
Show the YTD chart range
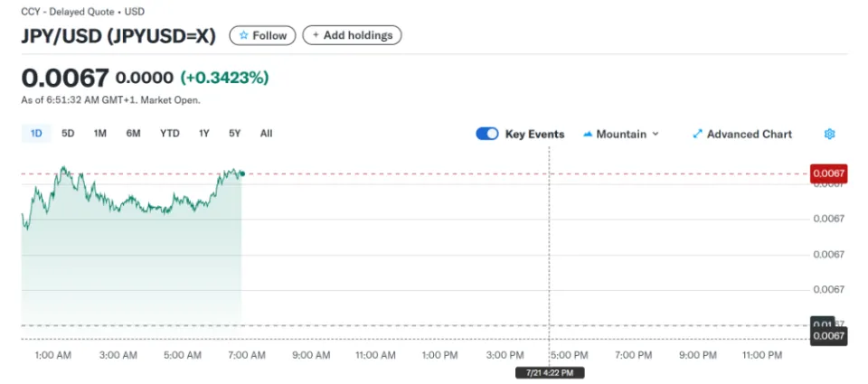click(x=170, y=134)
